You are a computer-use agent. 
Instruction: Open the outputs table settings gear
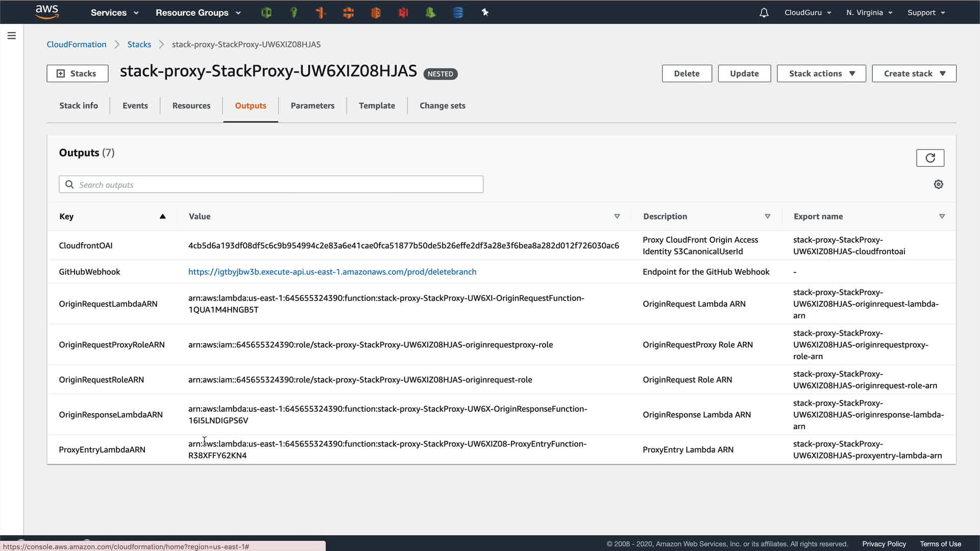pos(938,184)
